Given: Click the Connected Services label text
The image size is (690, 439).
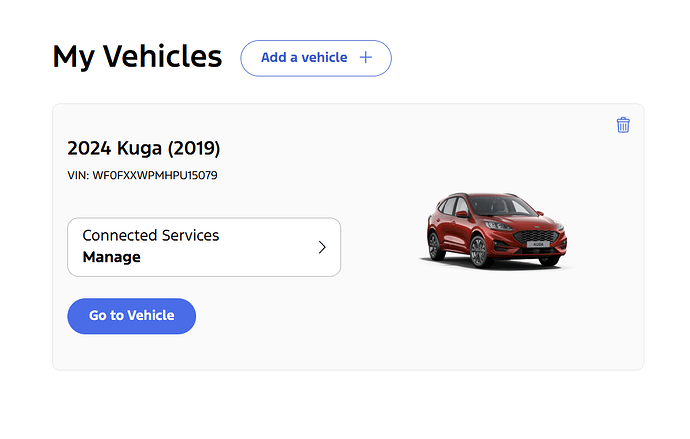Looking at the screenshot, I should [150, 236].
